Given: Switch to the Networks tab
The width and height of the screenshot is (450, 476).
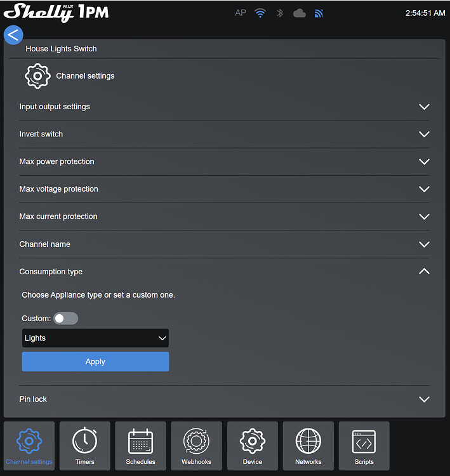Looking at the screenshot, I should (x=308, y=446).
